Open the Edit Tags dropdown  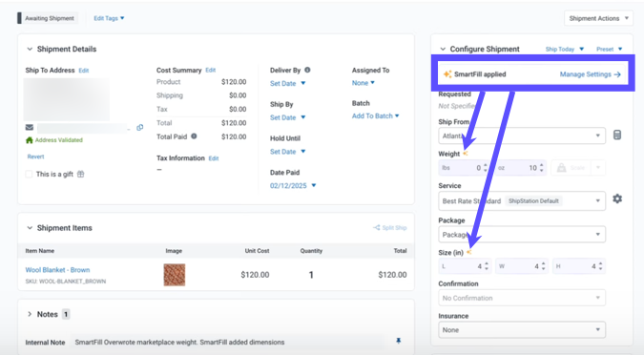coord(109,18)
